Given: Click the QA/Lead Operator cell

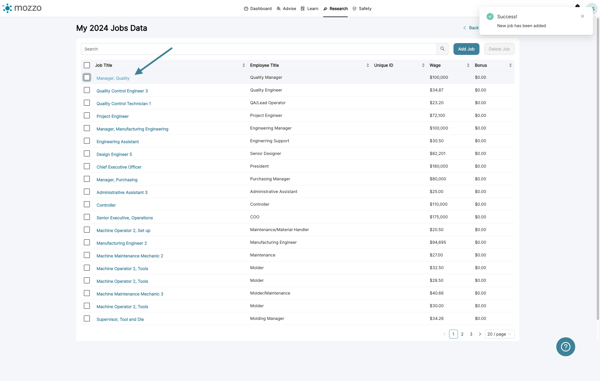Looking at the screenshot, I should [x=267, y=103].
